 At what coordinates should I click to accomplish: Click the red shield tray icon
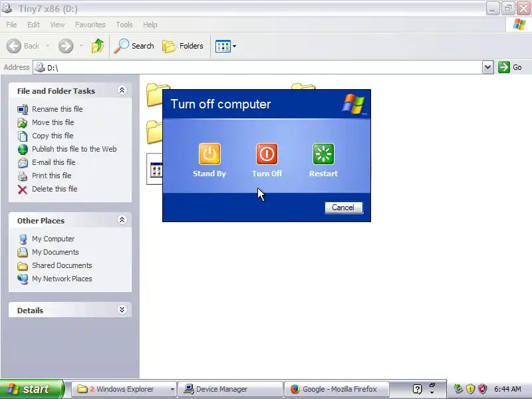pos(482,389)
